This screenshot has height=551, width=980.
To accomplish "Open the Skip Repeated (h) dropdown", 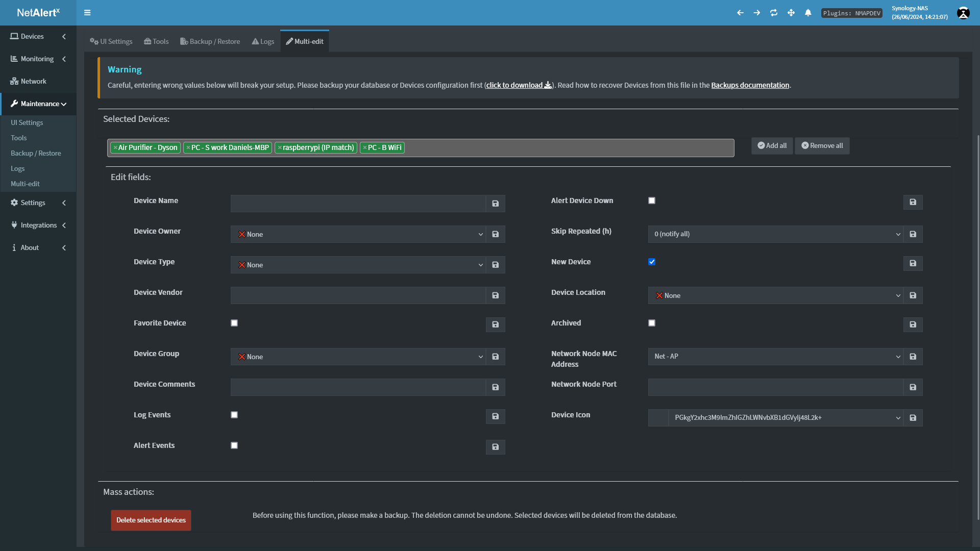I will 775,234.
